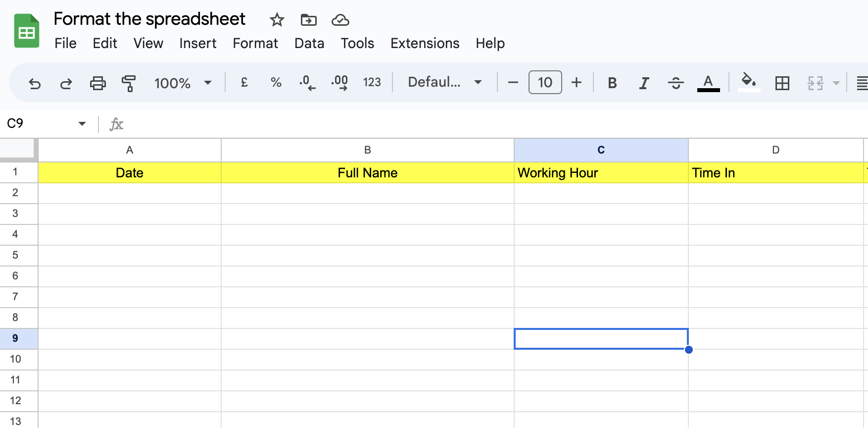
Task: Select row 12 header
Action: [18, 401]
